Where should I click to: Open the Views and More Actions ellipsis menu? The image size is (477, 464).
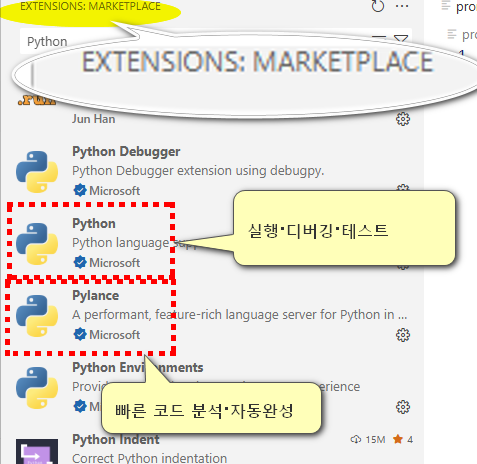click(402, 6)
